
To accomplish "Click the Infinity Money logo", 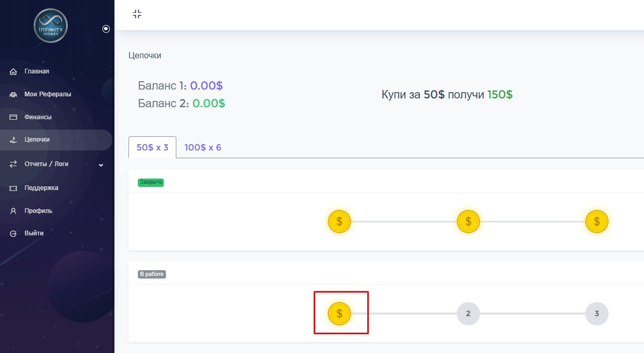I will click(50, 26).
